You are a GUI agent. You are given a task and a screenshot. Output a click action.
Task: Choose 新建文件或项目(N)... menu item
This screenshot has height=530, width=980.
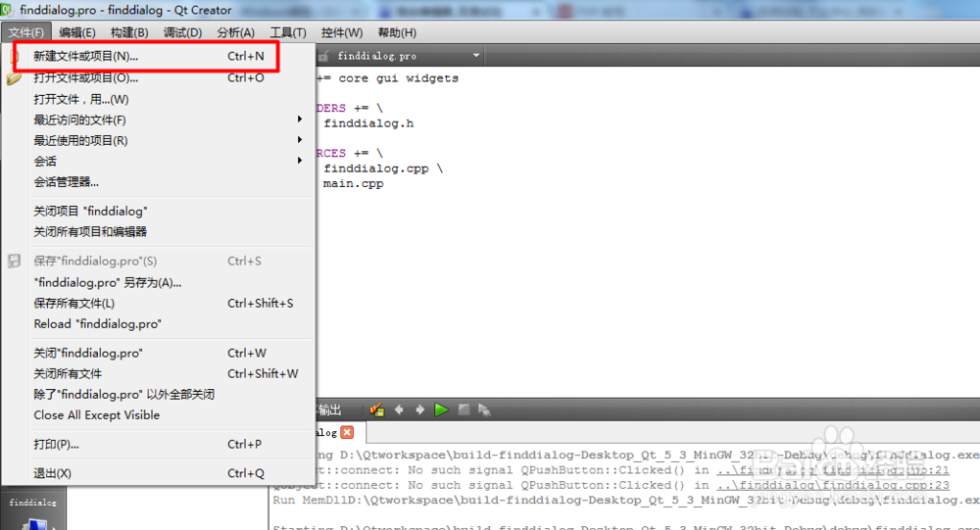158,56
